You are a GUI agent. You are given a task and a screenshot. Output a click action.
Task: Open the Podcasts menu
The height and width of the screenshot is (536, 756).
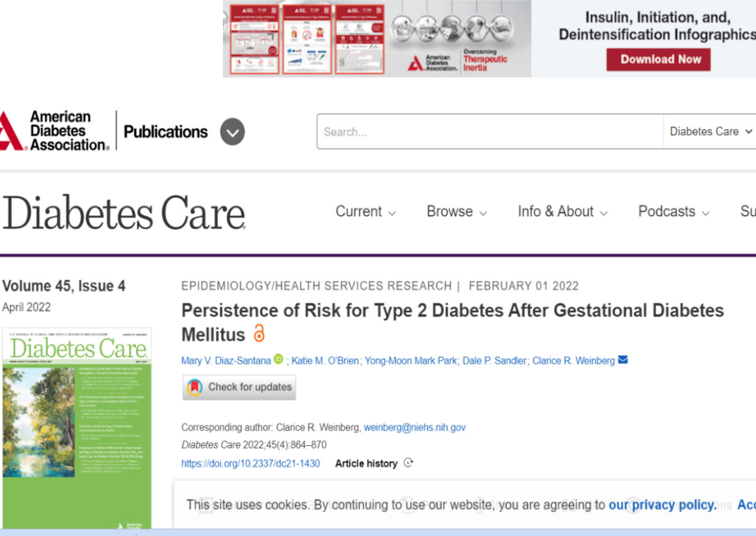click(674, 212)
